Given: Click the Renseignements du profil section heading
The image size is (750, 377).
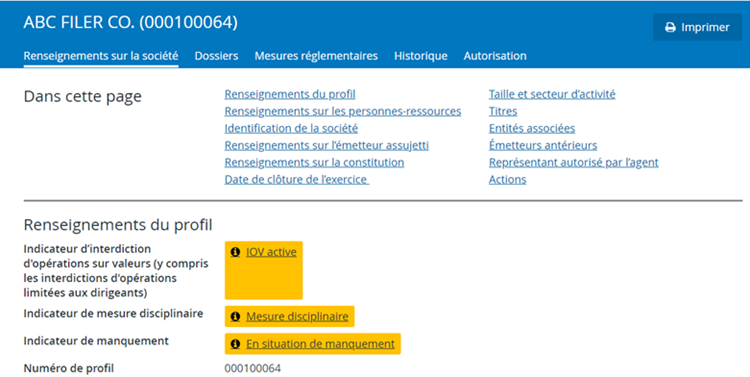Looking at the screenshot, I should (118, 225).
